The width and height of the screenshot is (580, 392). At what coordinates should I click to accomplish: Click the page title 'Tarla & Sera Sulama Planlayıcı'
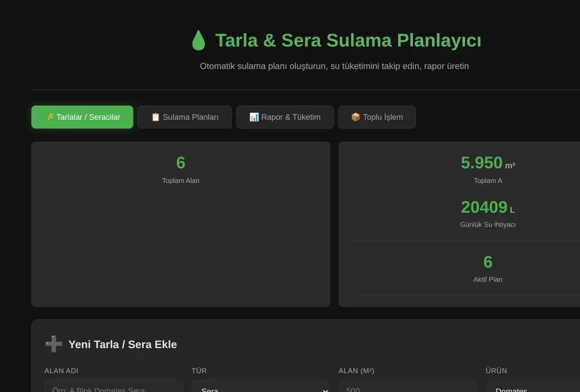(x=348, y=41)
